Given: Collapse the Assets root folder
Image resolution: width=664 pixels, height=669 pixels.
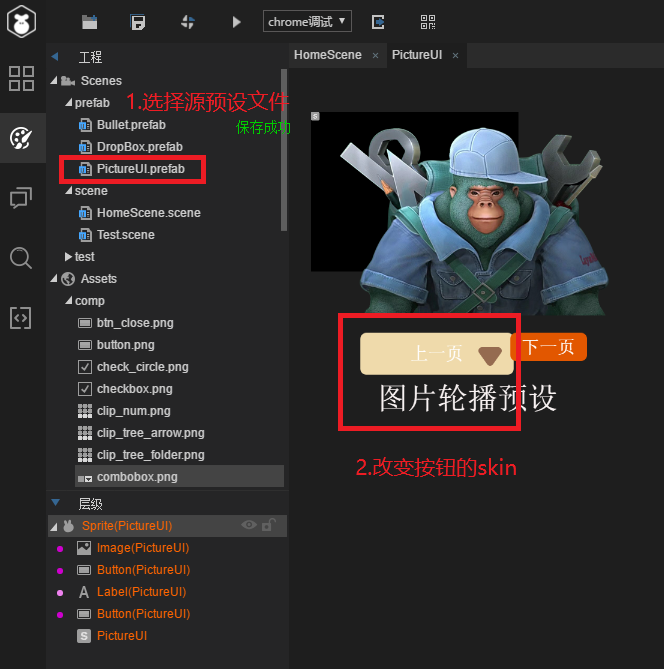Looking at the screenshot, I should tap(54, 278).
